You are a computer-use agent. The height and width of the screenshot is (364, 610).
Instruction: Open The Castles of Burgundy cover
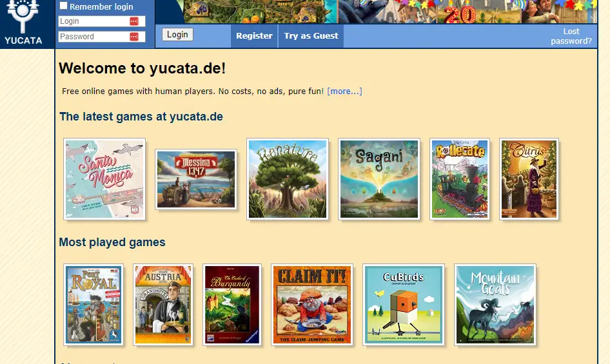click(232, 305)
